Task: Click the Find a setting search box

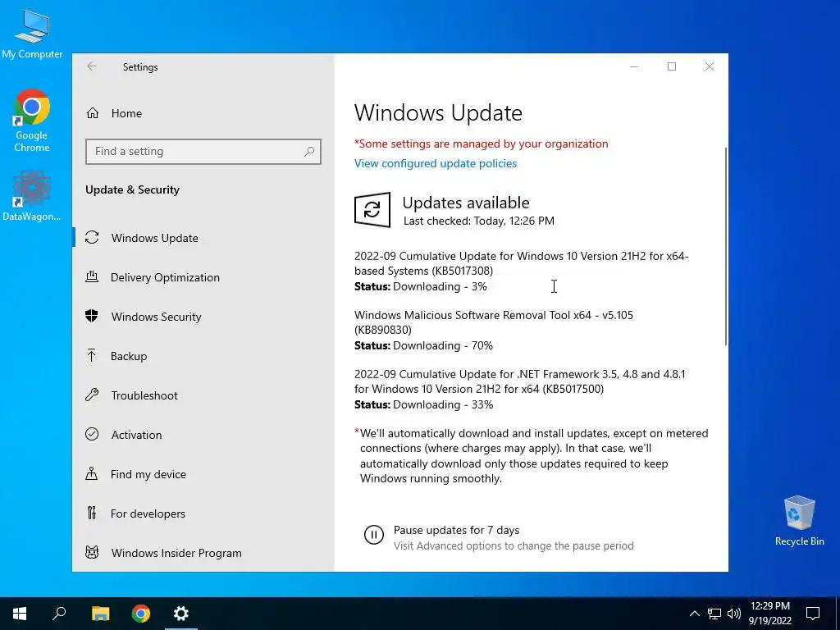Action: [203, 152]
